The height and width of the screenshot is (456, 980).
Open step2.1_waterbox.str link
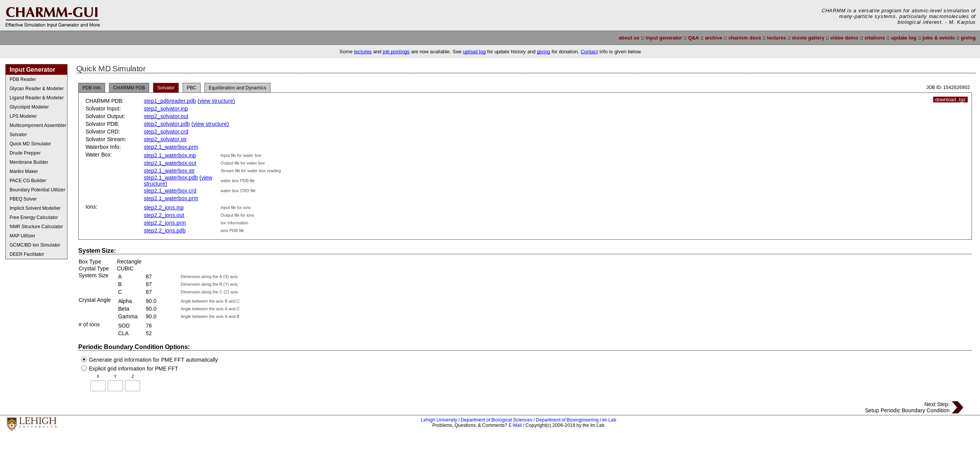[169, 171]
